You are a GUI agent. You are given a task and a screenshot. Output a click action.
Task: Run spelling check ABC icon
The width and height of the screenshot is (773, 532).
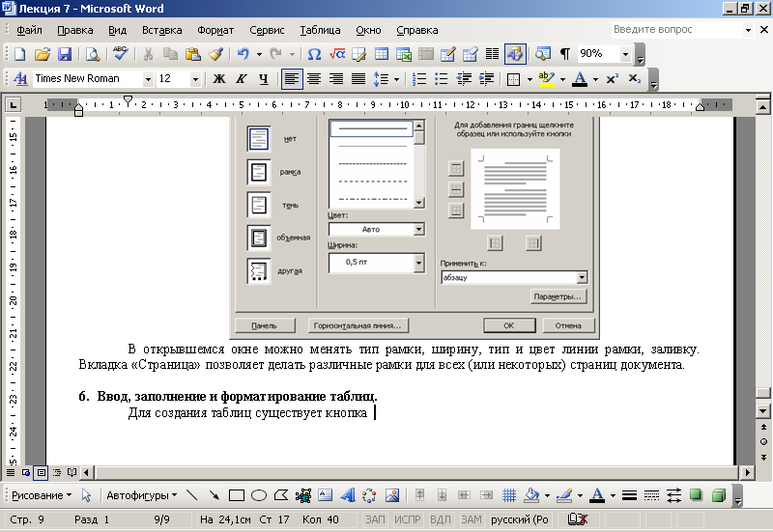point(120,54)
